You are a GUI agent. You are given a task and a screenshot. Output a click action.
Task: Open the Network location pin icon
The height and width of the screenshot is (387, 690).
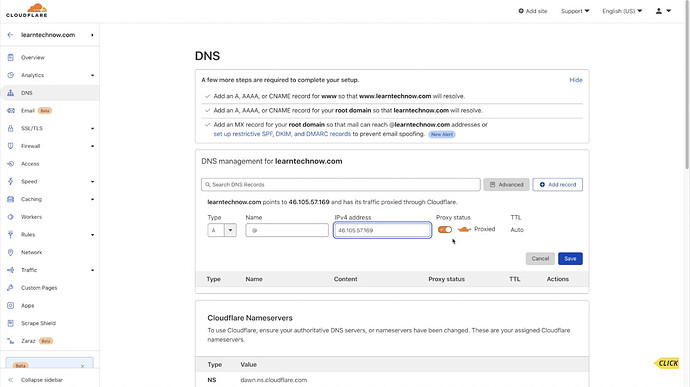[11, 252]
